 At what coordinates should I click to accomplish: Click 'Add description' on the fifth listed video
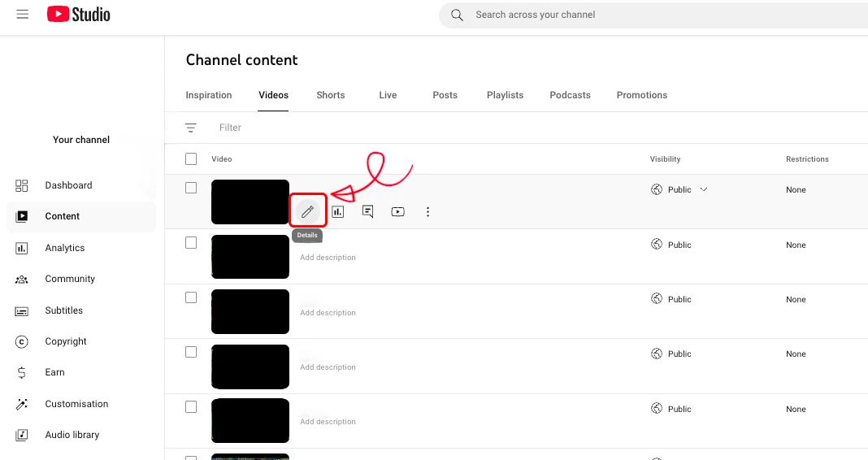328,422
